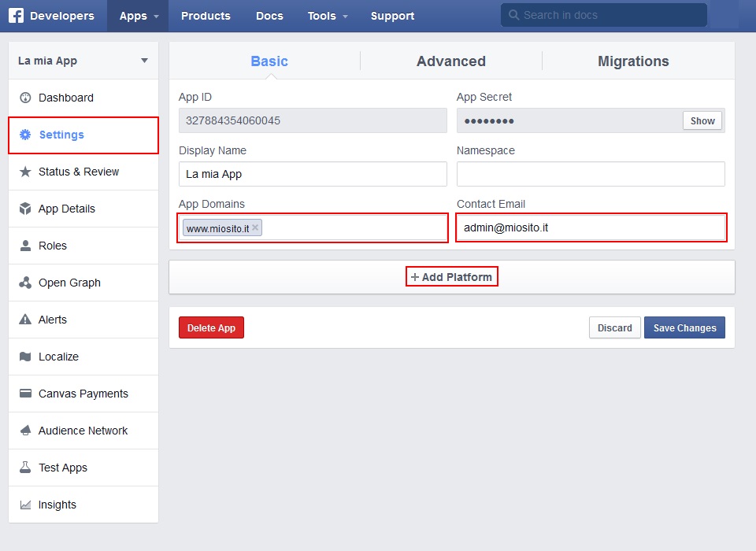Click the Alerts warning triangle icon
The image size is (756, 551).
click(25, 320)
